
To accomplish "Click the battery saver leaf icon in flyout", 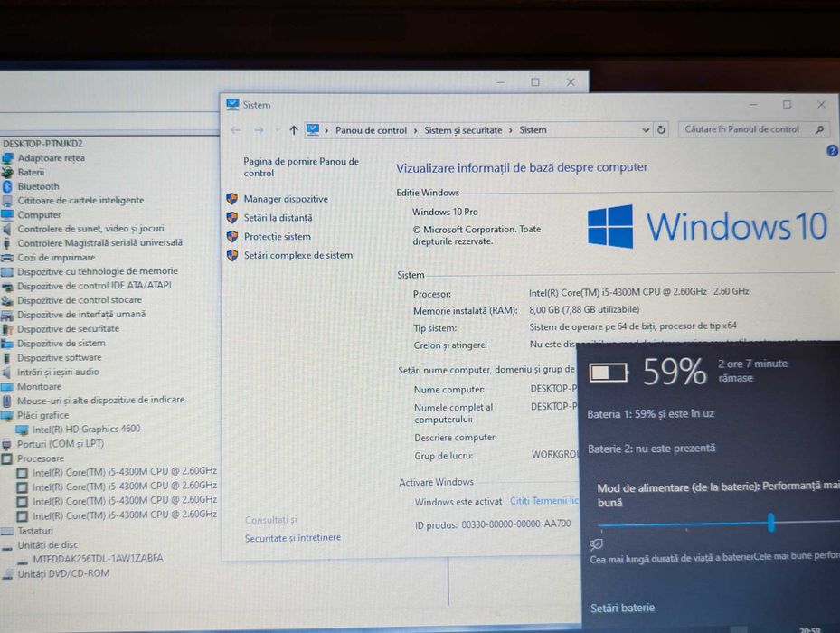I will tap(596, 544).
